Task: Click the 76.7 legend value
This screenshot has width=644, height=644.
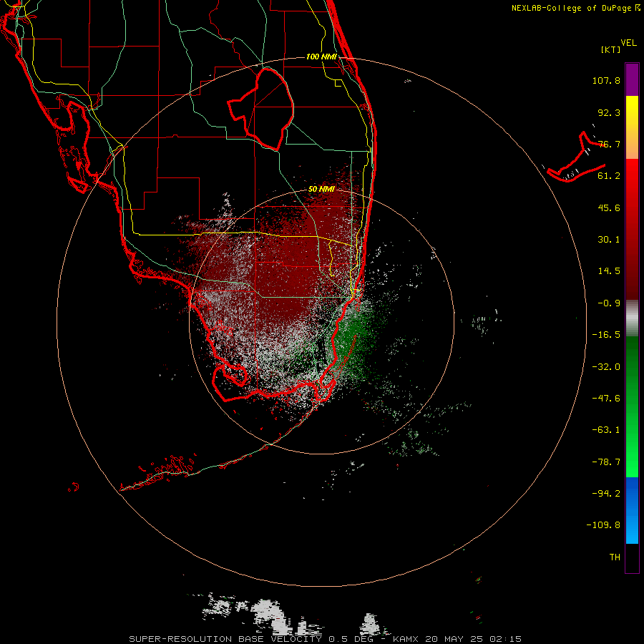Action: pos(609,144)
